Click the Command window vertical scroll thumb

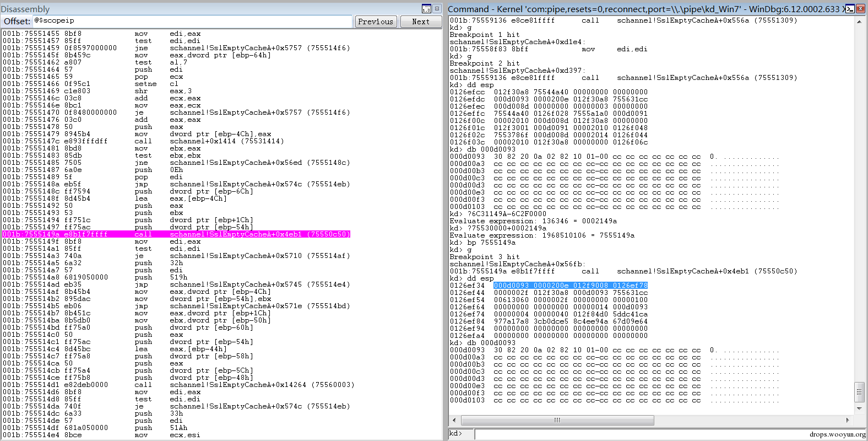click(x=859, y=392)
